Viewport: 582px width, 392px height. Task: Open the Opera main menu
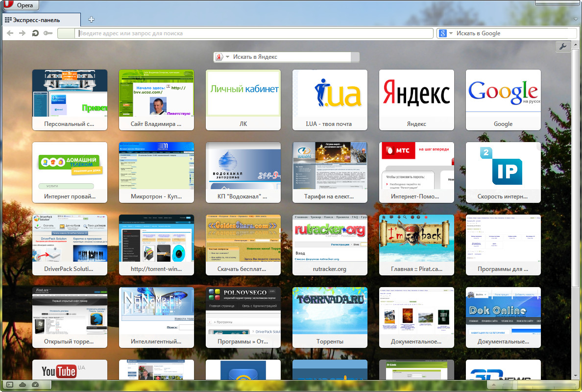(21, 5)
